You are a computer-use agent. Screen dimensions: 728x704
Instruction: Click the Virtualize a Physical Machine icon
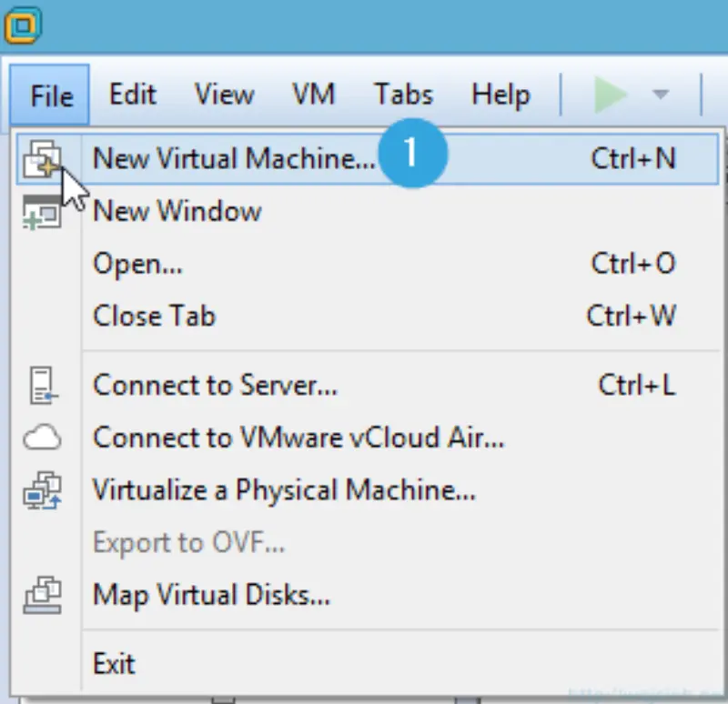44,490
